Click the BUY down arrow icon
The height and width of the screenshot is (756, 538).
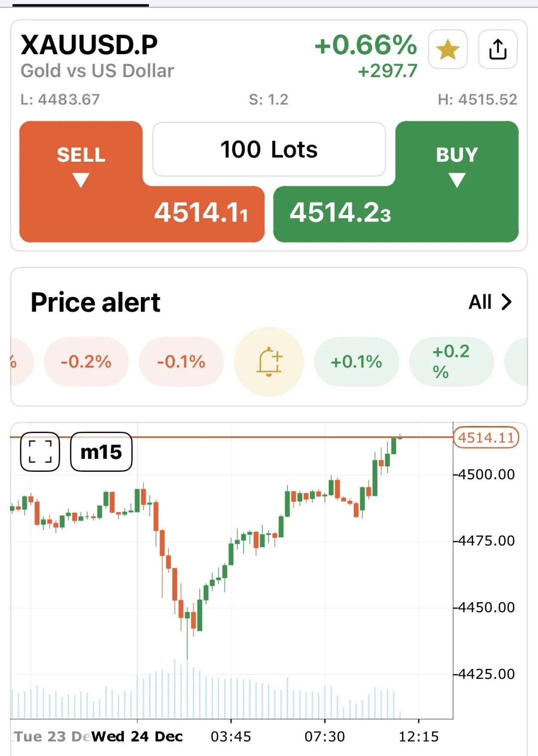click(457, 180)
